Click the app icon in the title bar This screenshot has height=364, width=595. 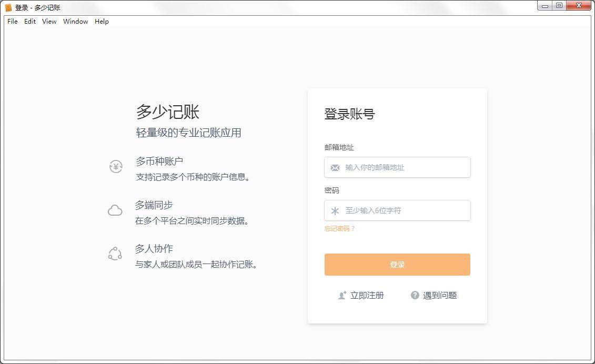[x=7, y=7]
